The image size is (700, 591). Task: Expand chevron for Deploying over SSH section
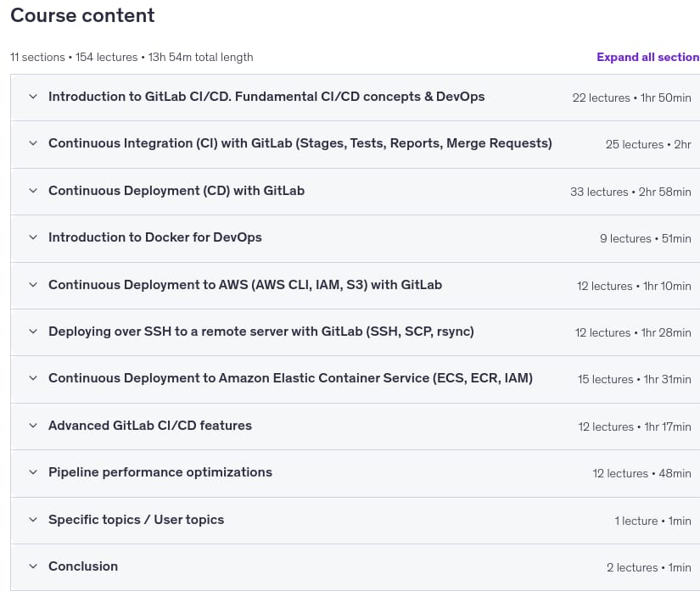click(33, 332)
